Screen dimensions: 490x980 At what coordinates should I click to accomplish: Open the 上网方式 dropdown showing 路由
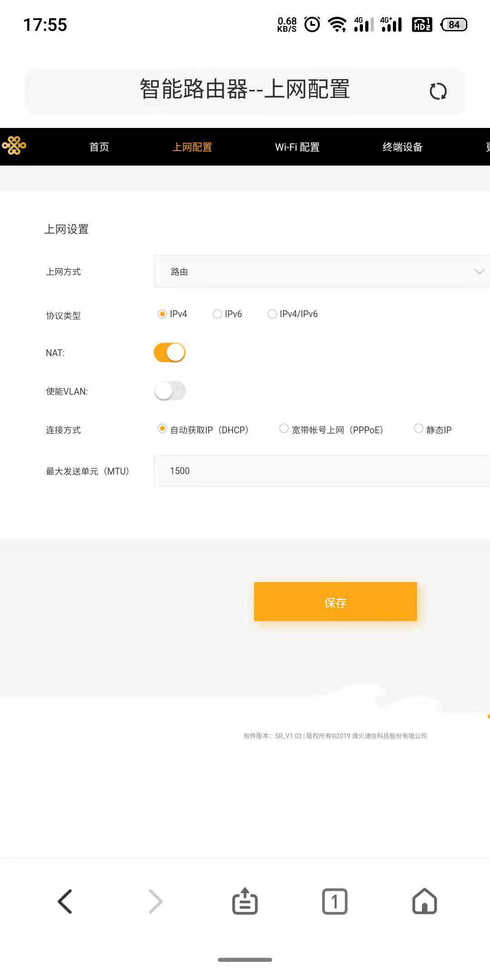[321, 271]
